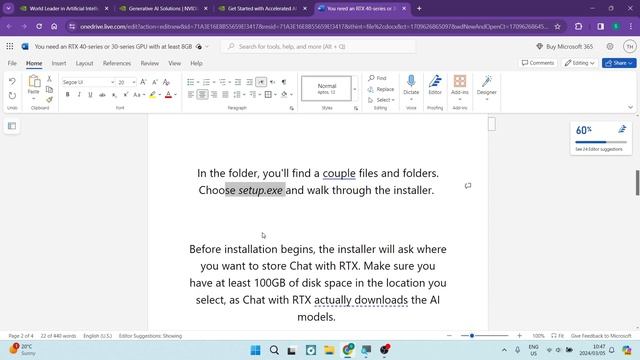The image size is (640, 360).
Task: Increase font size with grow font icon
Action: coord(143,82)
